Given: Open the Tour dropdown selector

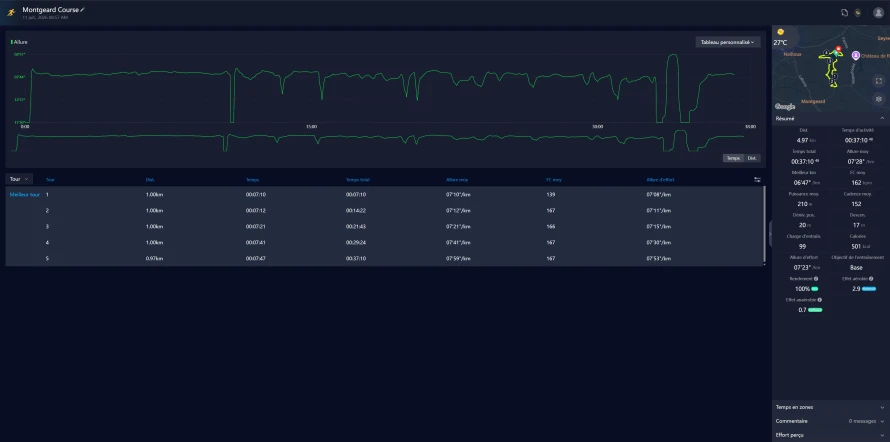Looking at the screenshot, I should pos(19,179).
